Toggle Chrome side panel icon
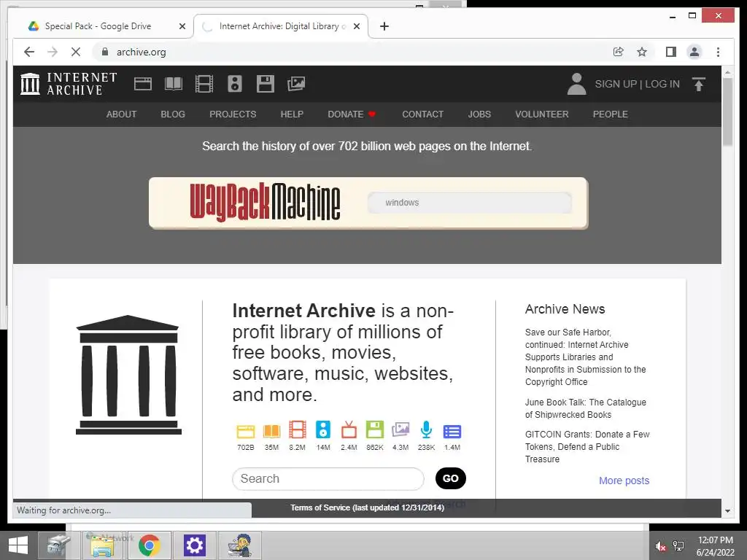The height and width of the screenshot is (560, 747). point(671,52)
